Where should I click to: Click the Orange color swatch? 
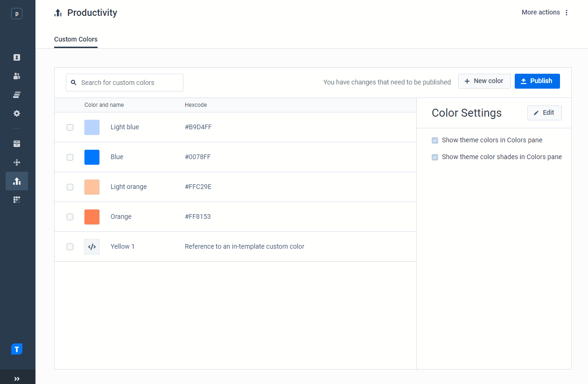point(92,217)
